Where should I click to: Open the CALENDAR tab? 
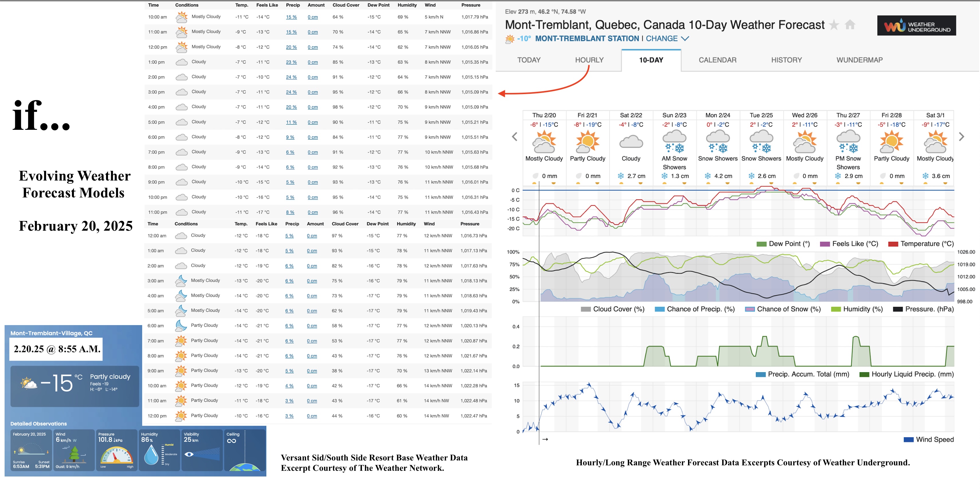click(x=718, y=60)
